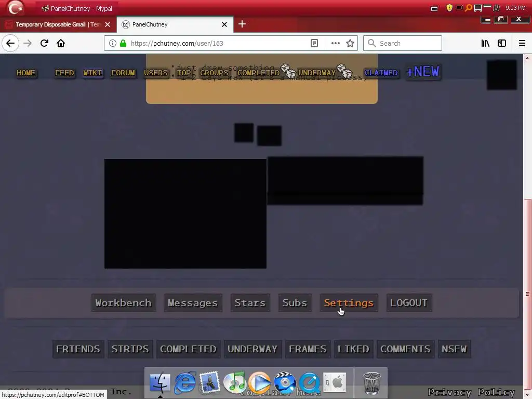
Task: Open a new tab with plus button
Action: click(x=242, y=24)
